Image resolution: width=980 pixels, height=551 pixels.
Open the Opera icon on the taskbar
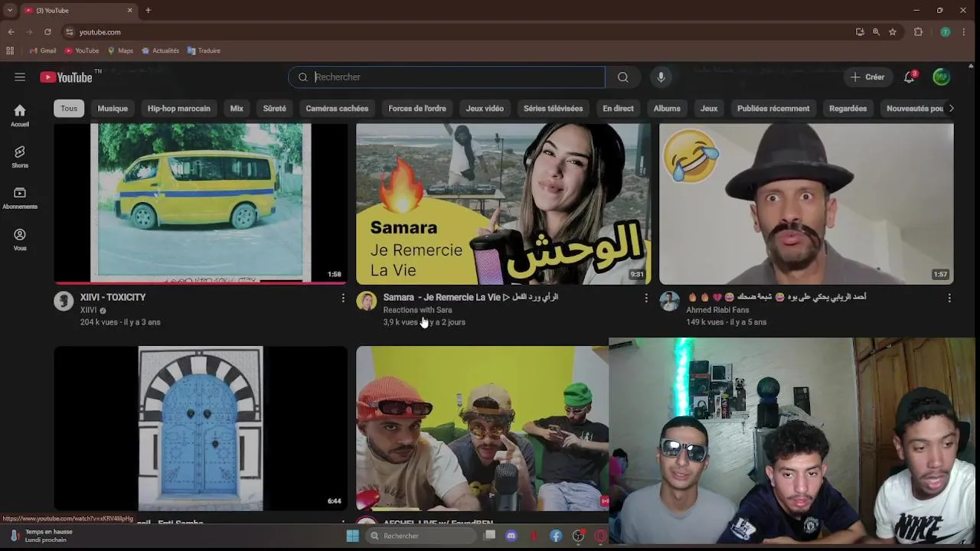tap(600, 536)
